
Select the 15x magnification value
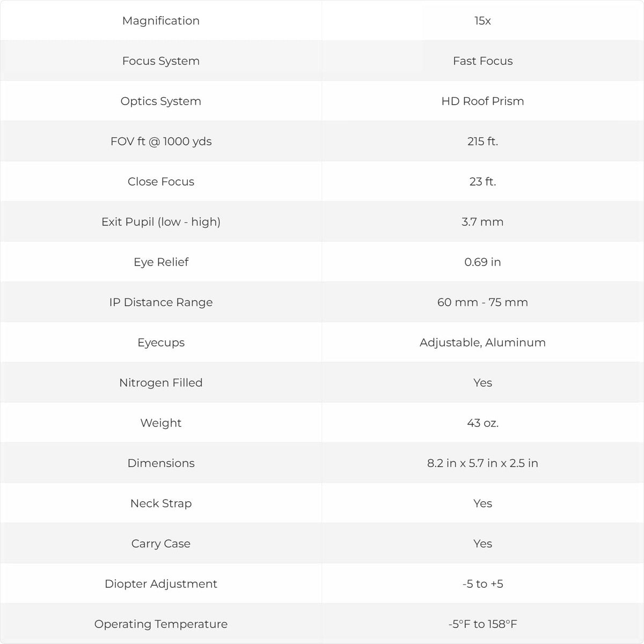(482, 20)
